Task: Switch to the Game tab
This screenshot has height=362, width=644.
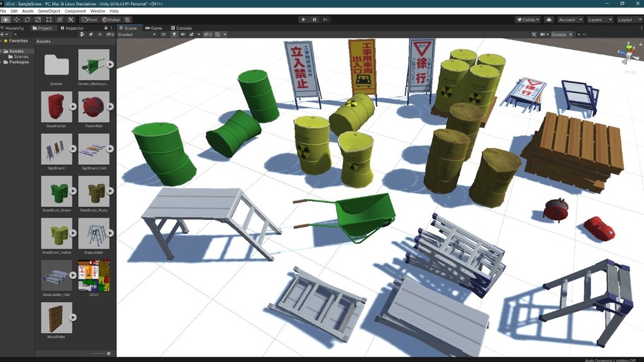Action: tap(153, 28)
